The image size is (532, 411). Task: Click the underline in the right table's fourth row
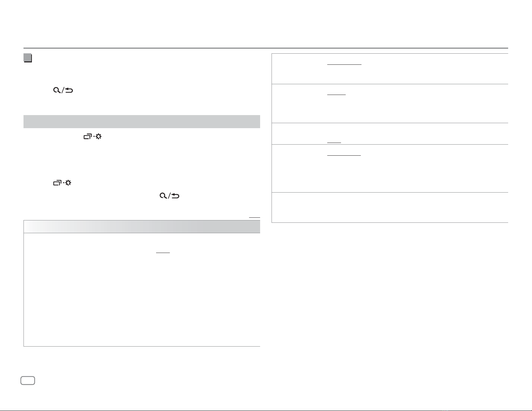(x=344, y=156)
